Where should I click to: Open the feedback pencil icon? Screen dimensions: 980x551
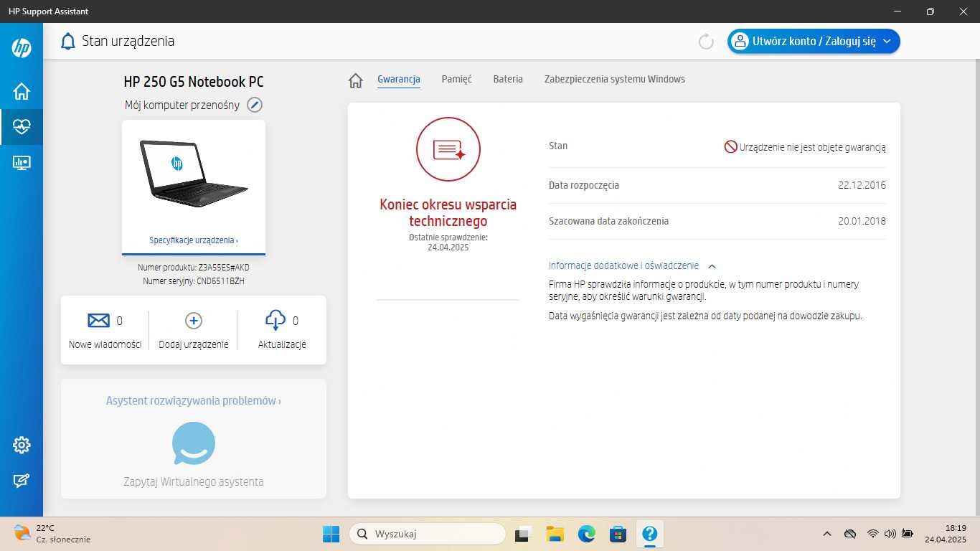click(x=22, y=481)
